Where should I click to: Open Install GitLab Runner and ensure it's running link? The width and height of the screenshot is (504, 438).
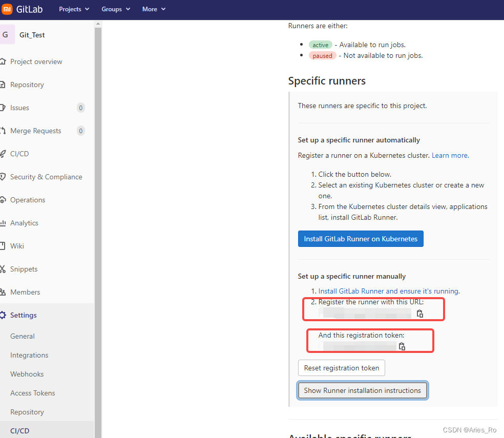[389, 291]
